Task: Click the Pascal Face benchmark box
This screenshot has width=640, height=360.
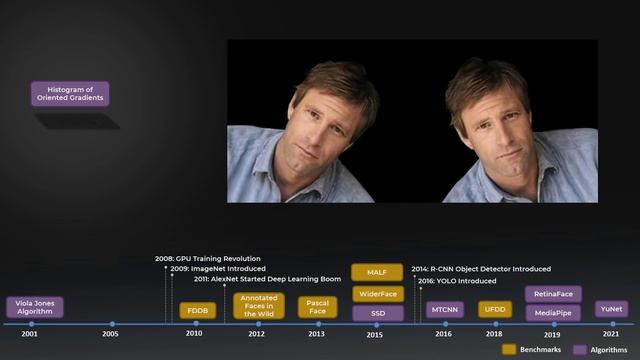Action: click(x=318, y=307)
